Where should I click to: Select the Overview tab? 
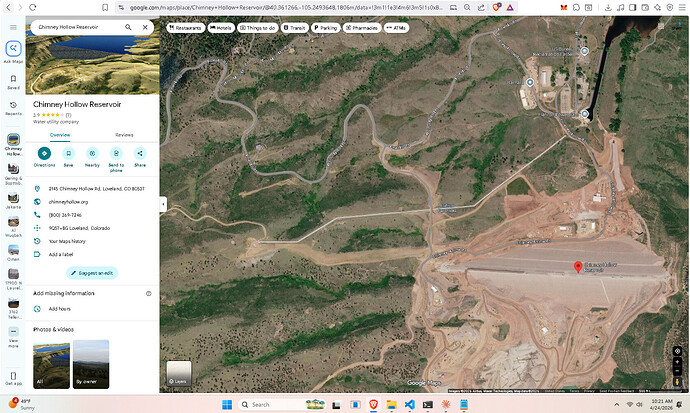[x=60, y=135]
